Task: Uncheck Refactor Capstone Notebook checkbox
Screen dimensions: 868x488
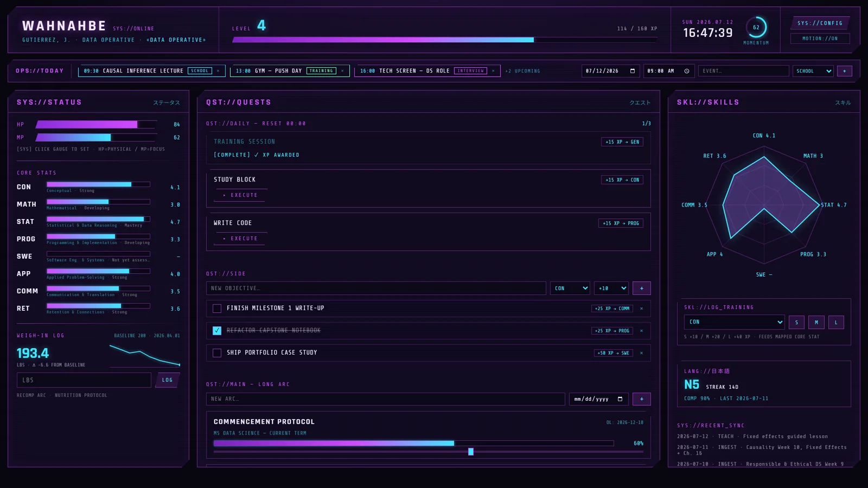Action: click(x=217, y=331)
